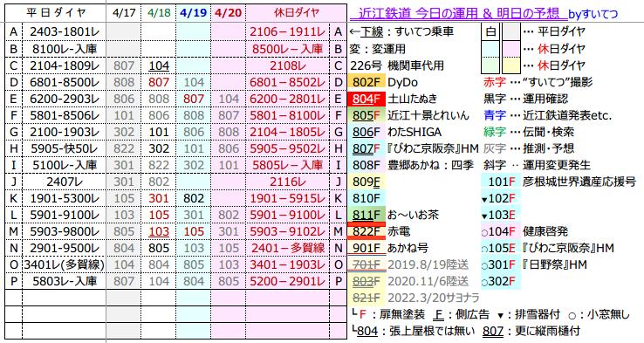Screen dimensions: 644x343
Task: Click weekday cell 5803レ-入庫 in row P
Action: (65, 281)
